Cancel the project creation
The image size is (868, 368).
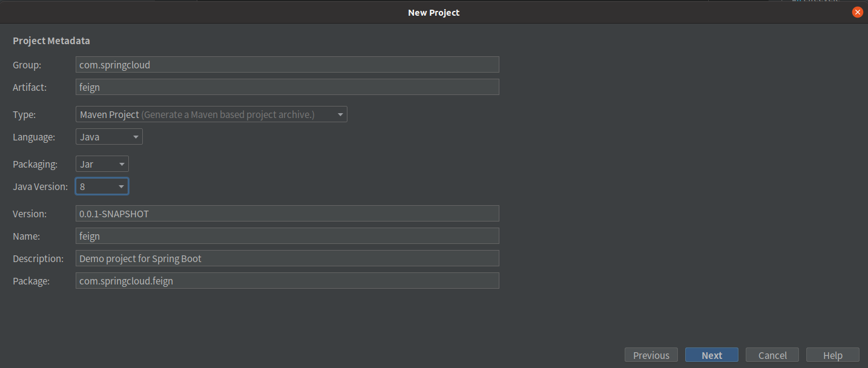point(772,355)
